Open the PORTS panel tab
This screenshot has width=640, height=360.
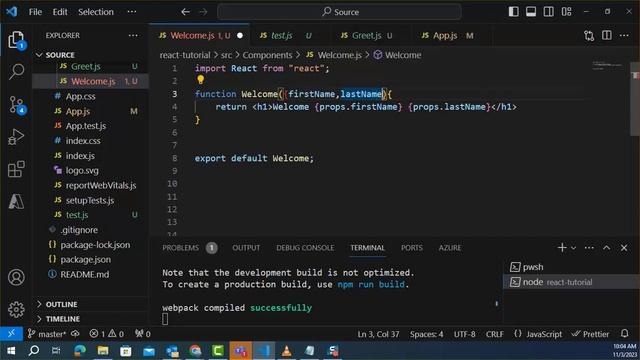tap(412, 248)
